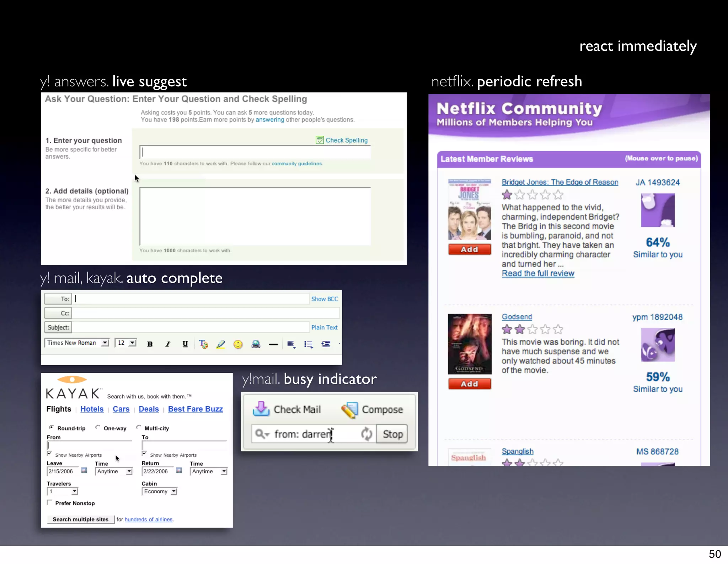Open the font color palette icon
Screen dimensions: 728x564
[x=203, y=344]
